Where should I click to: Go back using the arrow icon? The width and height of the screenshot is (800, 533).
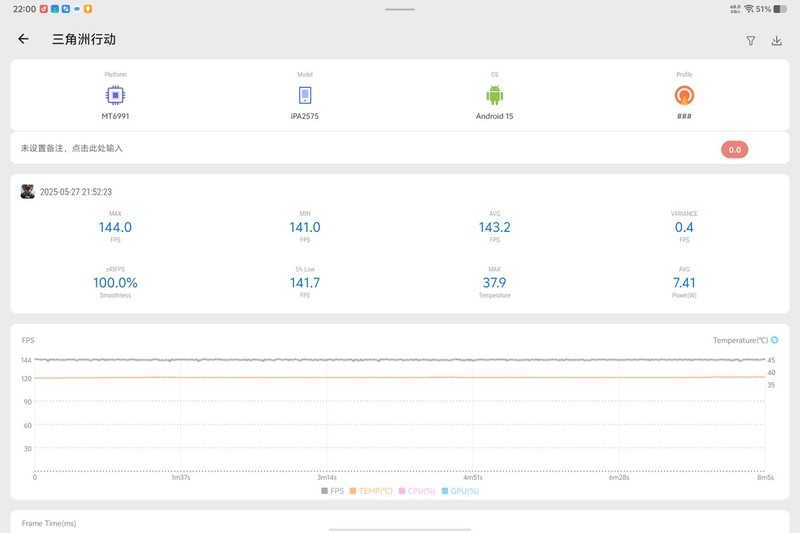pos(23,40)
